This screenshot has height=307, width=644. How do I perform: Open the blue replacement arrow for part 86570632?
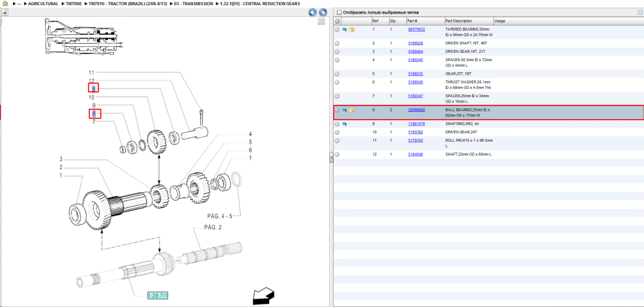click(344, 30)
